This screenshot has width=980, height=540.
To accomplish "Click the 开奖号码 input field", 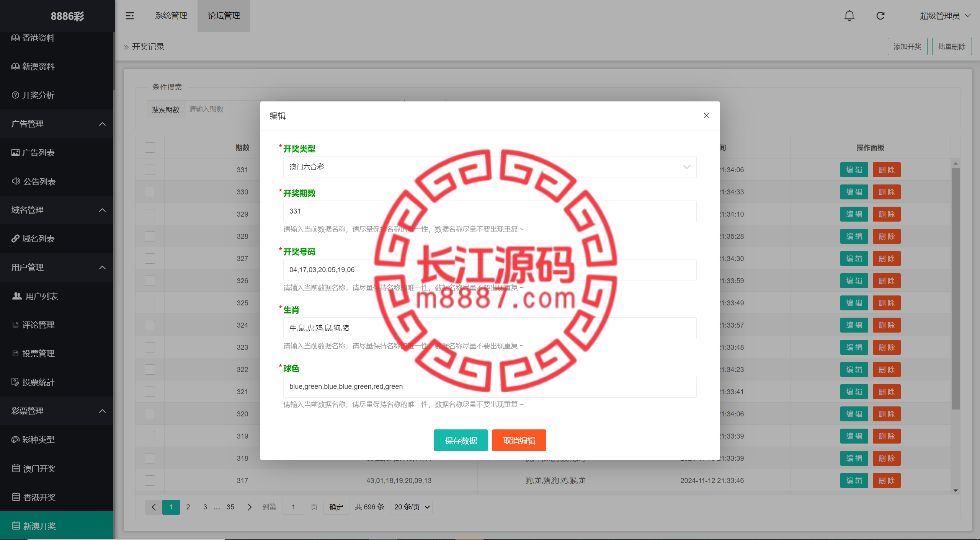I will [x=490, y=270].
